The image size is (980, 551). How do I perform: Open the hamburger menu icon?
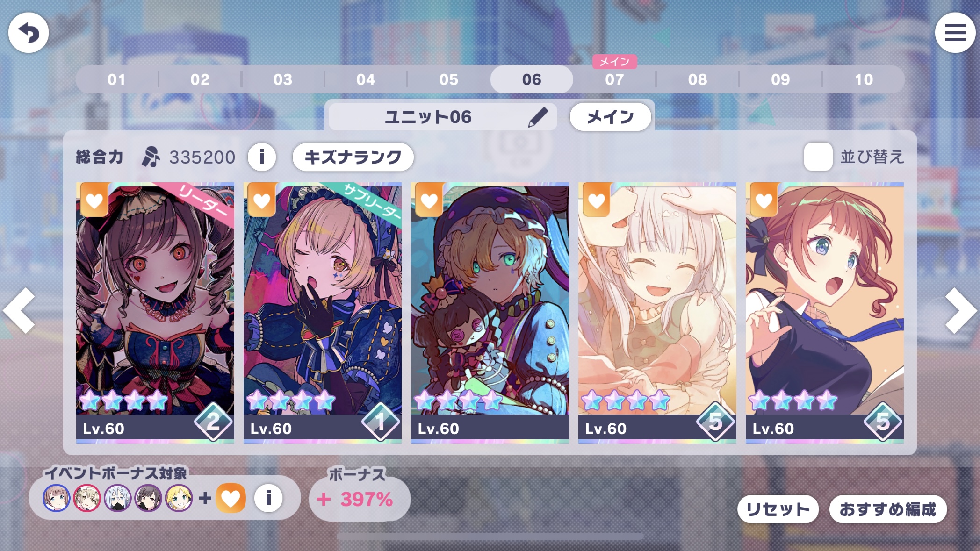click(955, 33)
